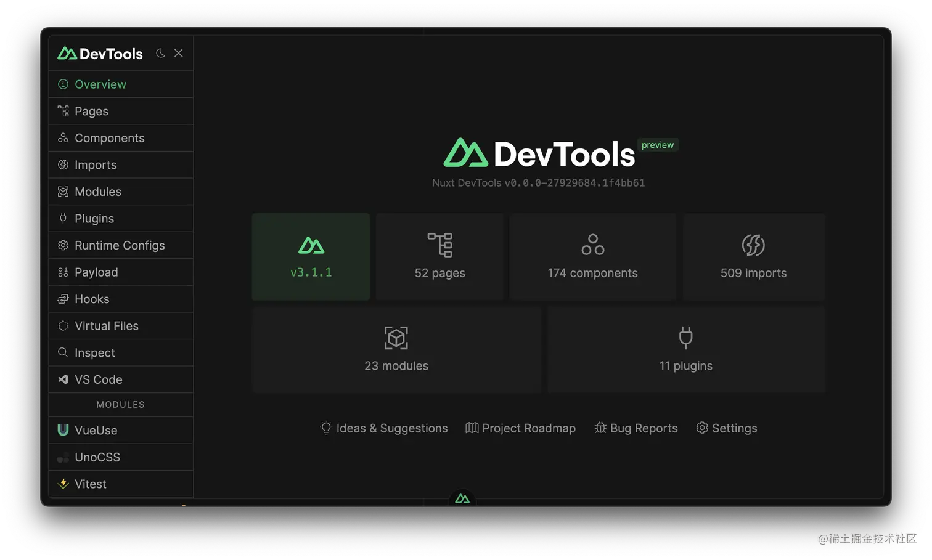The width and height of the screenshot is (932, 560).
Task: Click the Inspect magnifier icon
Action: pyautogui.click(x=63, y=352)
